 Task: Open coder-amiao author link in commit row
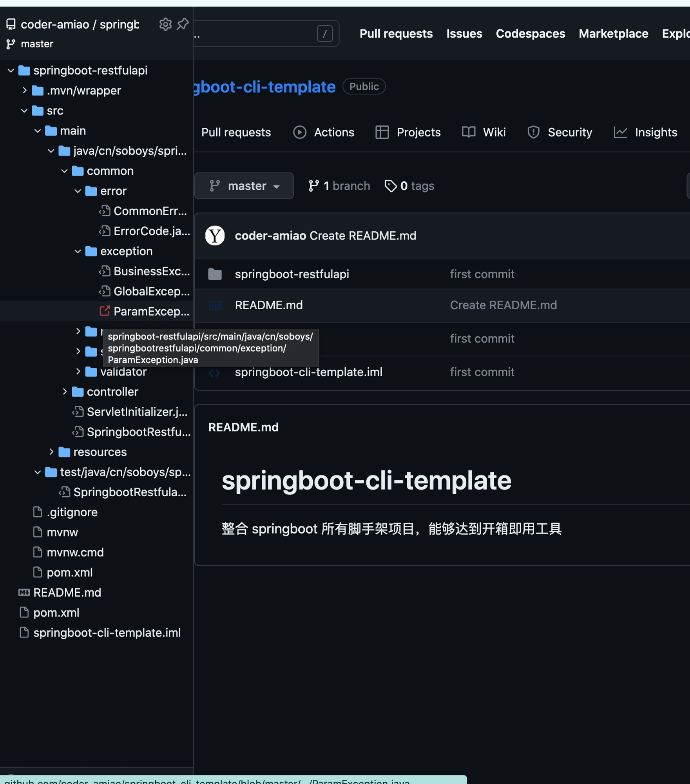click(270, 236)
